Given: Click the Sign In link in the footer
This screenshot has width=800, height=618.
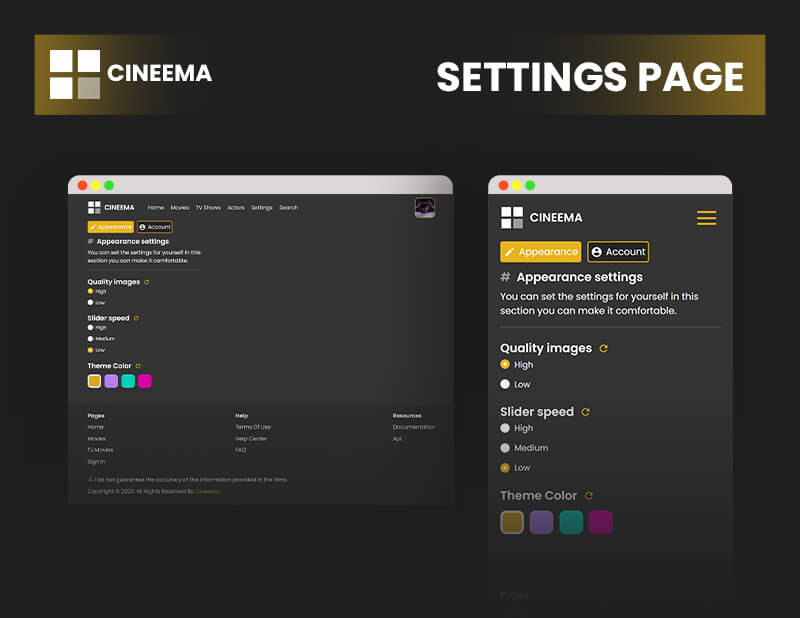Looking at the screenshot, I should click(x=95, y=461).
